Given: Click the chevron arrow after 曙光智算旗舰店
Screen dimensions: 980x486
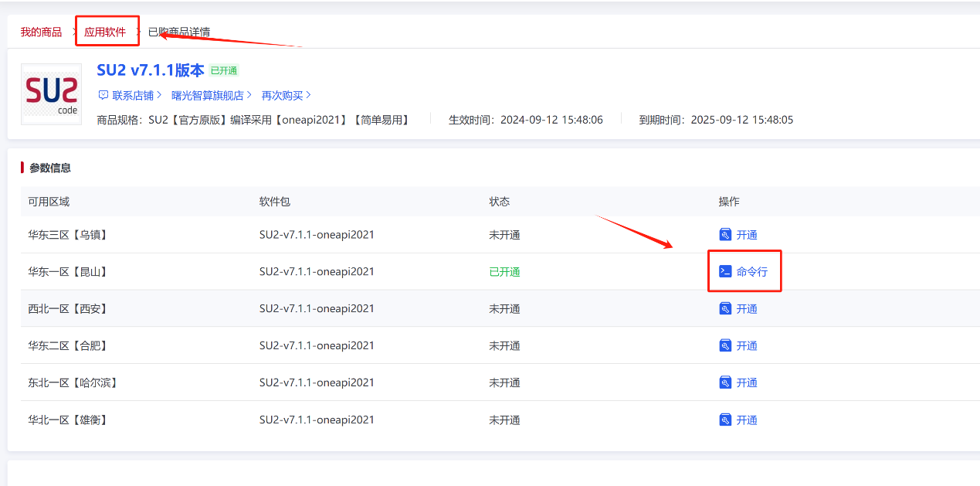Looking at the screenshot, I should [249, 95].
